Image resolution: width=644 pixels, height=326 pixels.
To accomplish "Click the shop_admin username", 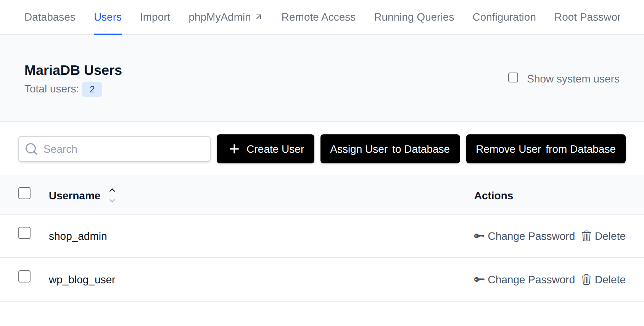I will pos(78,236).
